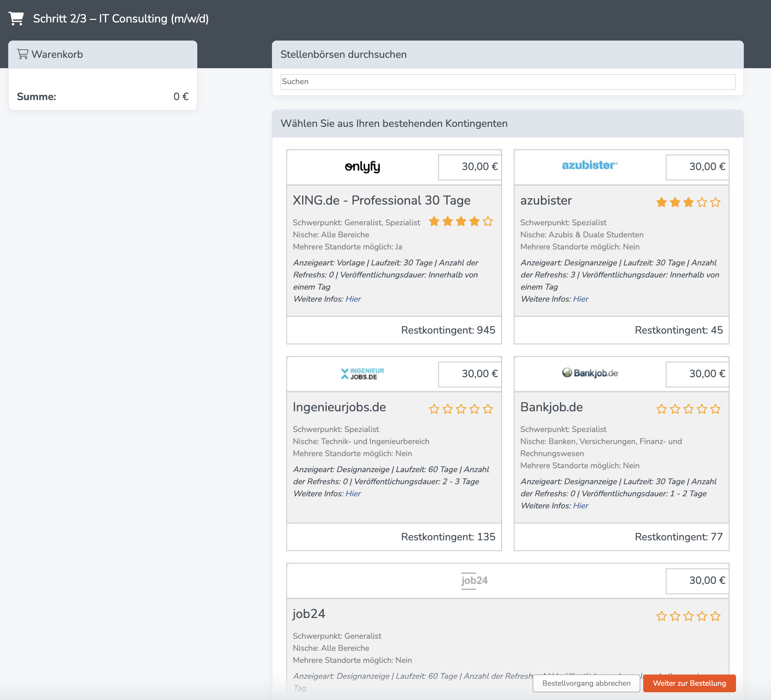Click Bankjob.de rating stars

pos(689,409)
